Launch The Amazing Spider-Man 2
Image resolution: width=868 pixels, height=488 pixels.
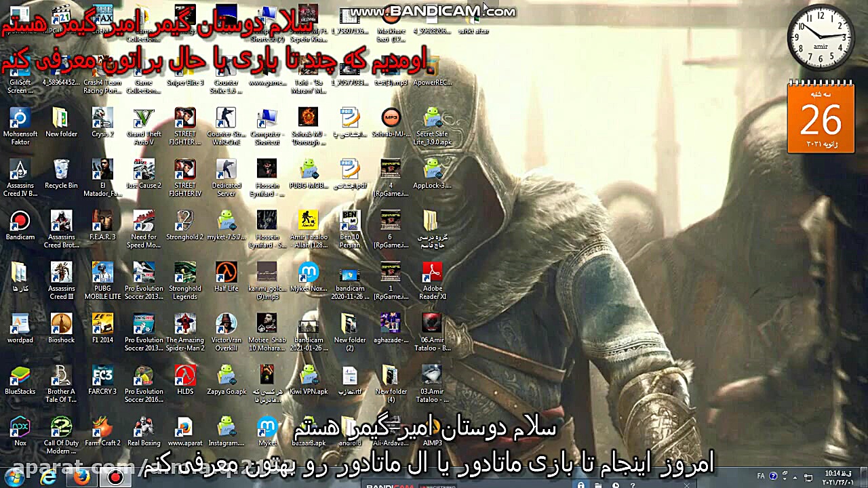click(185, 332)
